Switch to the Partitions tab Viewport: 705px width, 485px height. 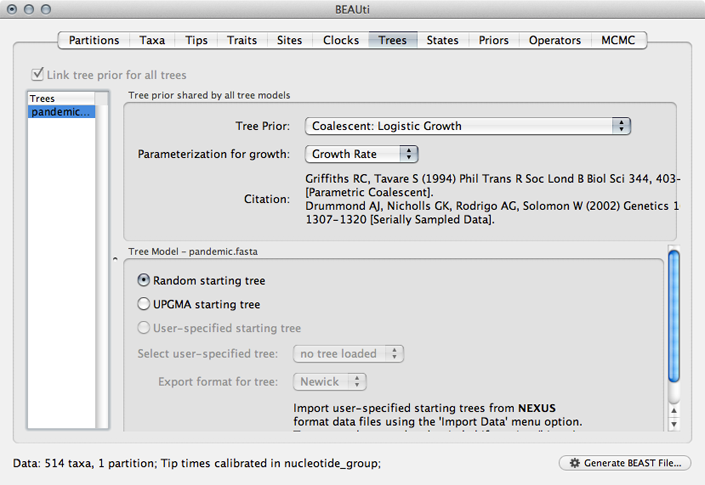(94, 40)
